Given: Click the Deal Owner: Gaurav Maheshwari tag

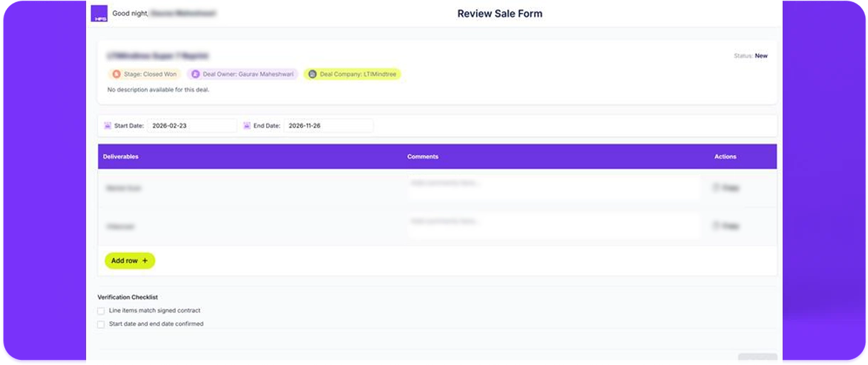Looking at the screenshot, I should 243,74.
